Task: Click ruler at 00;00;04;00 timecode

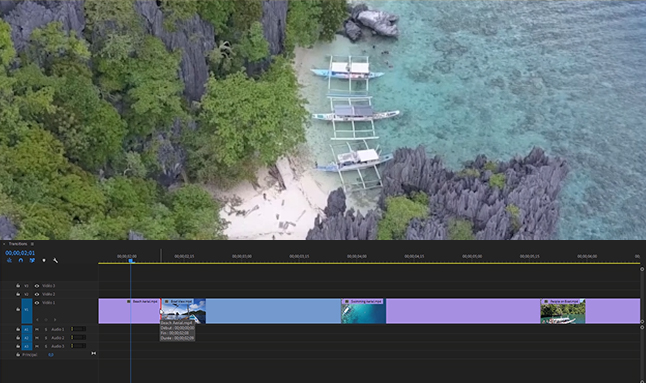Action: [x=357, y=256]
